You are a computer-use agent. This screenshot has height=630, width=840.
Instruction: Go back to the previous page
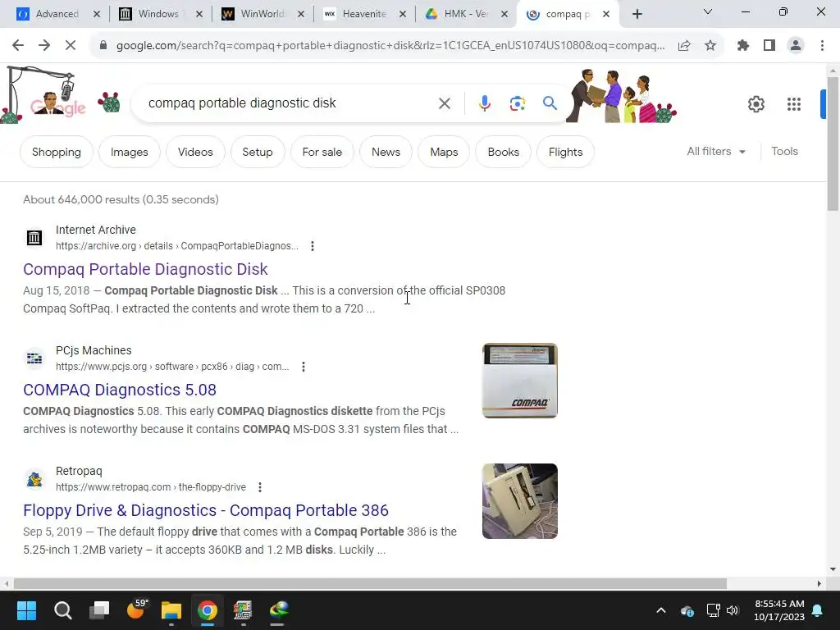[18, 46]
